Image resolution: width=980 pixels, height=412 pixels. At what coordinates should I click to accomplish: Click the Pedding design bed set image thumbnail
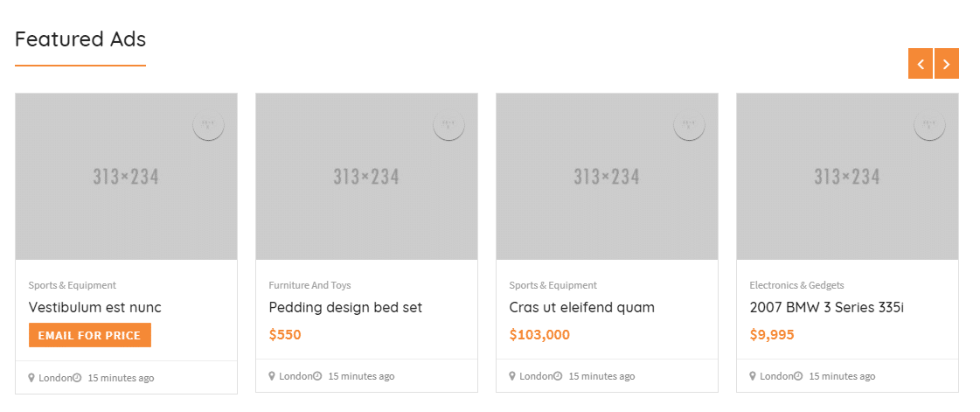(x=366, y=177)
